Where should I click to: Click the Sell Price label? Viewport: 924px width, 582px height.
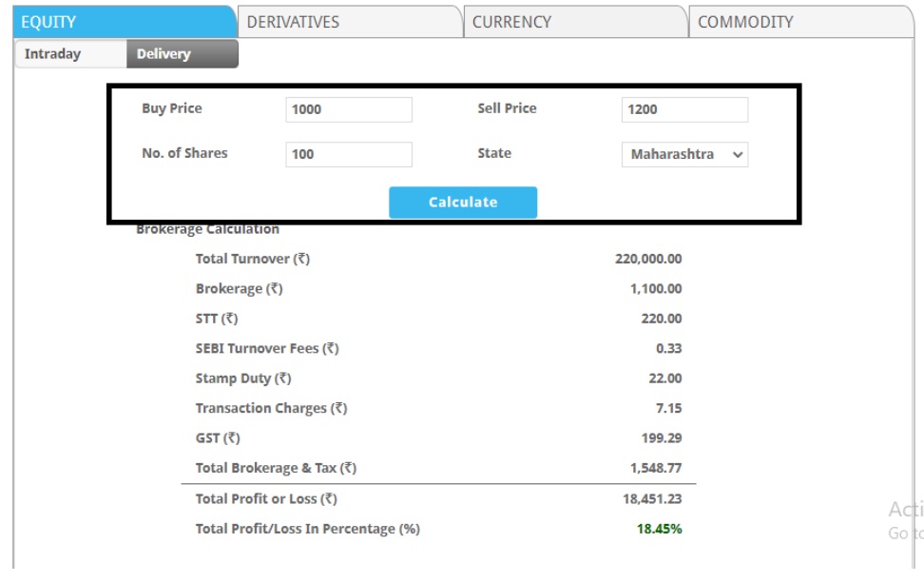click(x=507, y=108)
